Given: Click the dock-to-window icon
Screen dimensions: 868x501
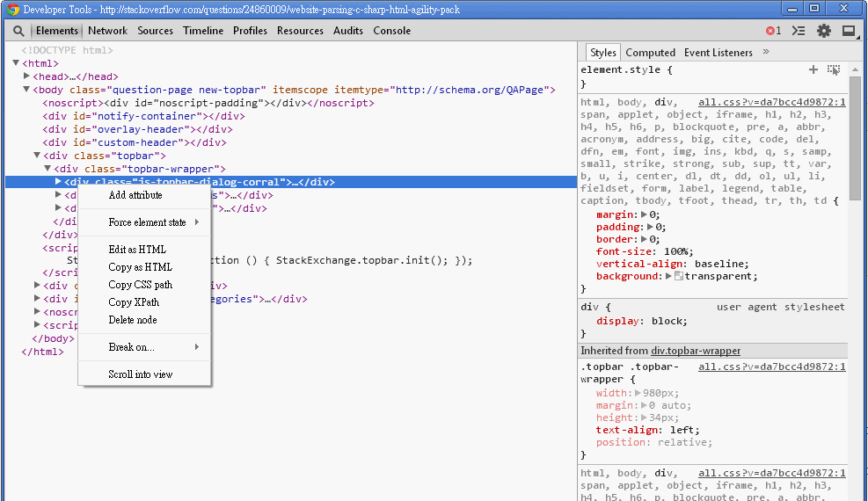Looking at the screenshot, I should [x=850, y=31].
